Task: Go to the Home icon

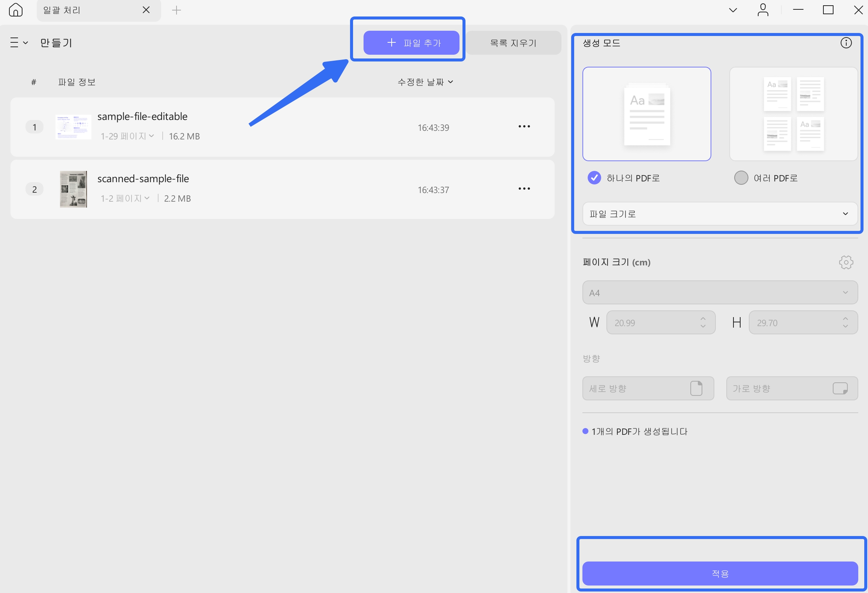Action: click(16, 10)
